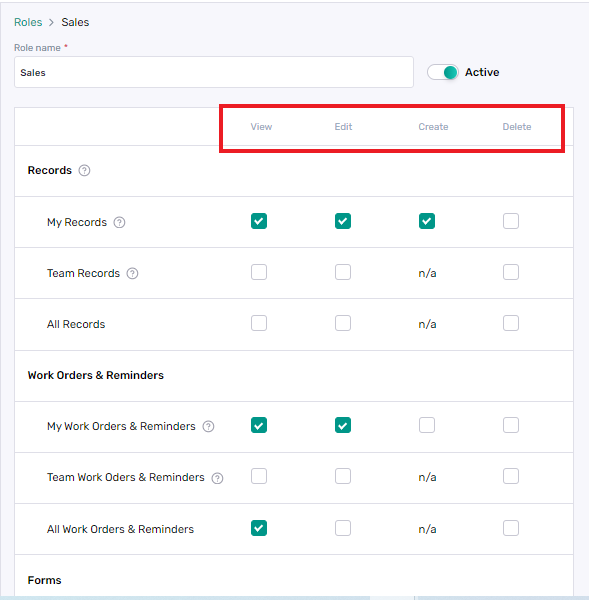Viewport: 589px width, 600px height.
Task: Check Create for My Work Orders & Reminders
Action: [x=427, y=425]
